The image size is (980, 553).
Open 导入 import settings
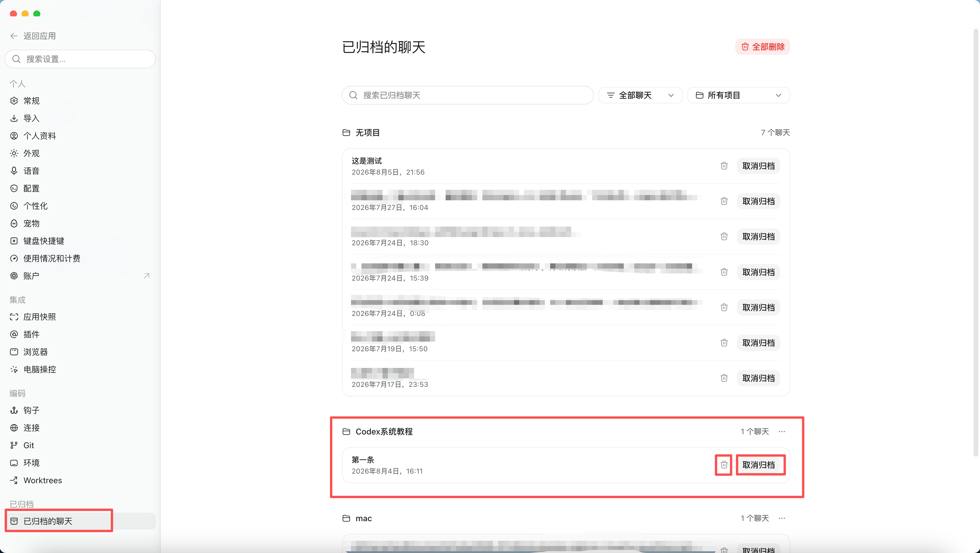click(x=80, y=118)
